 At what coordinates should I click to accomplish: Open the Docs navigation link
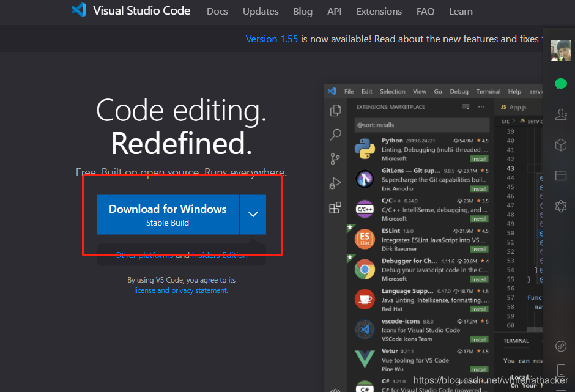217,12
